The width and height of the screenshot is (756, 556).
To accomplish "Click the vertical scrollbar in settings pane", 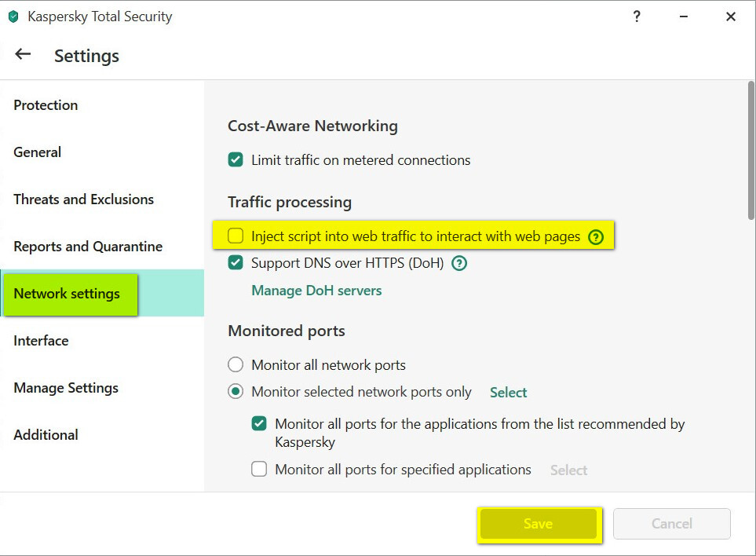I will [x=750, y=149].
